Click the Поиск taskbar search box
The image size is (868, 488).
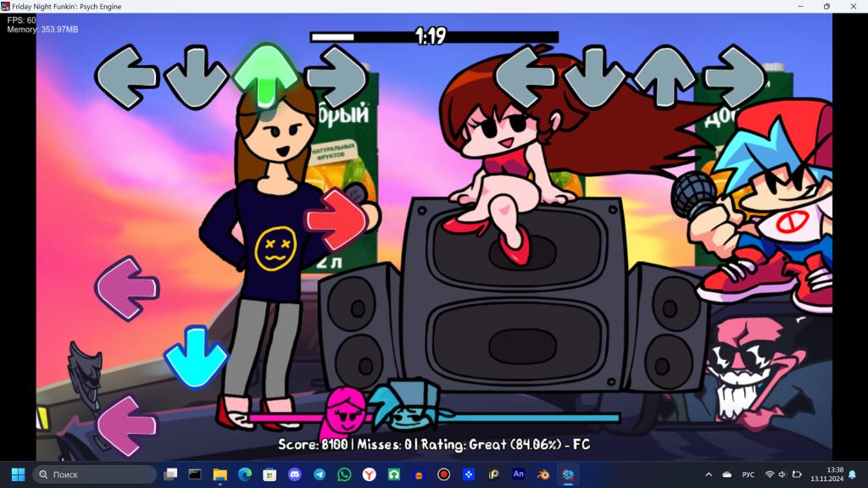click(x=95, y=474)
